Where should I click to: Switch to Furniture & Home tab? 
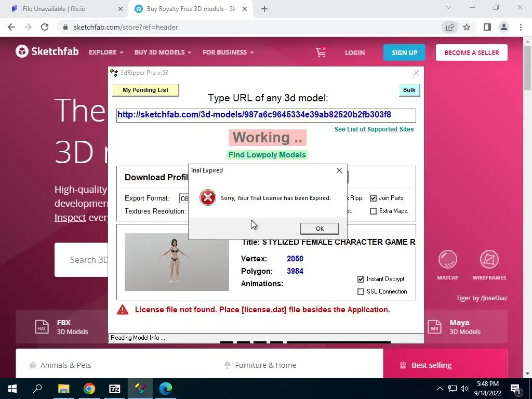tap(260, 365)
